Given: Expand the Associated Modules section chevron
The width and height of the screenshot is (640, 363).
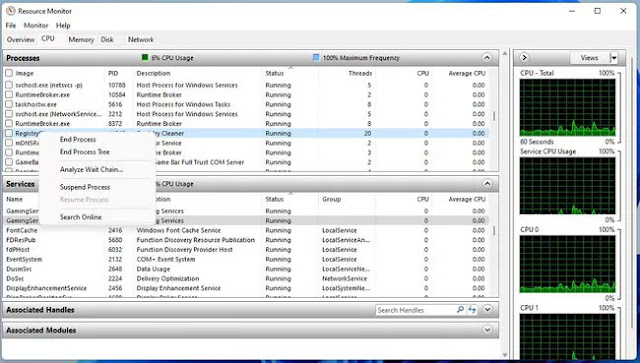Looking at the screenshot, I should point(487,330).
